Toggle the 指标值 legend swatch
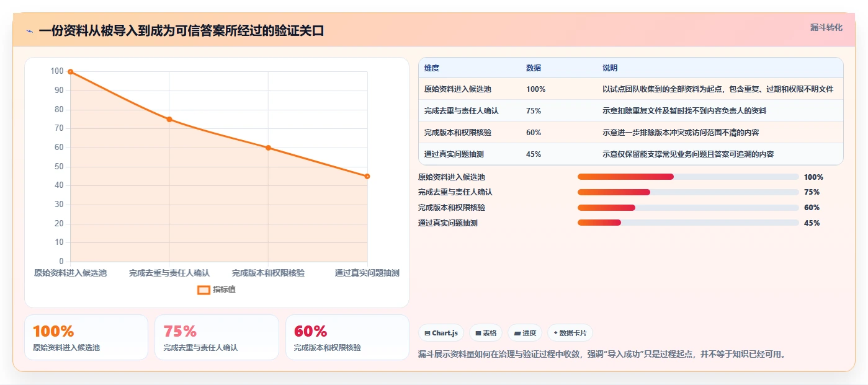The image size is (868, 385). click(x=204, y=290)
